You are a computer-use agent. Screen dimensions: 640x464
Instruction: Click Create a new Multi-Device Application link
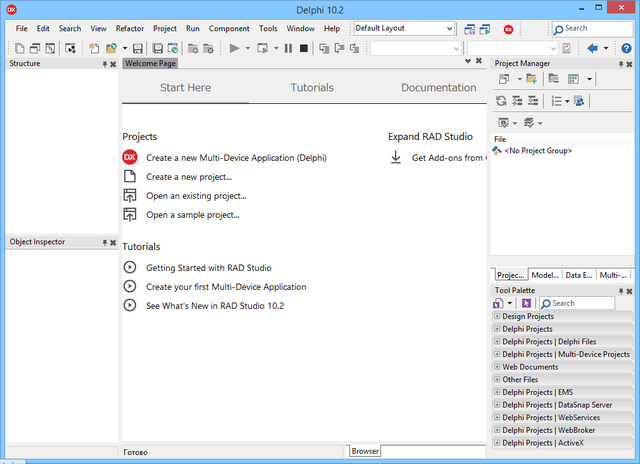[x=236, y=158]
